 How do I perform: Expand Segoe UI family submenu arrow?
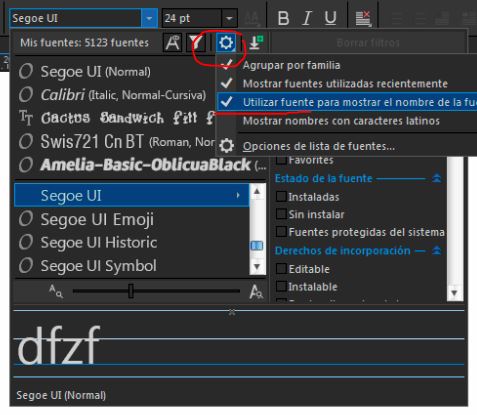[238, 195]
